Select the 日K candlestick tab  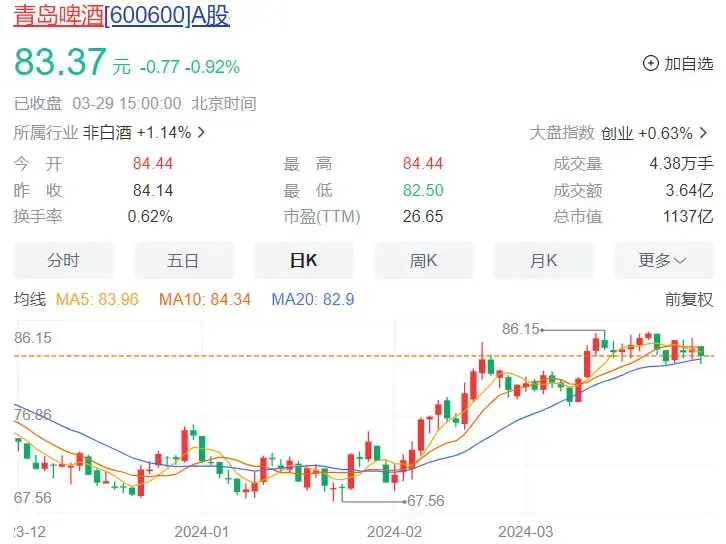[x=304, y=260]
